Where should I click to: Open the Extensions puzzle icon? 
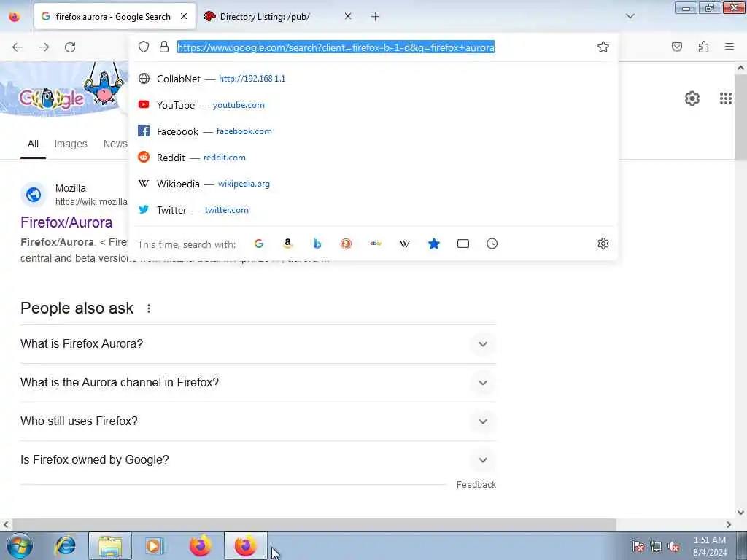[x=703, y=47]
